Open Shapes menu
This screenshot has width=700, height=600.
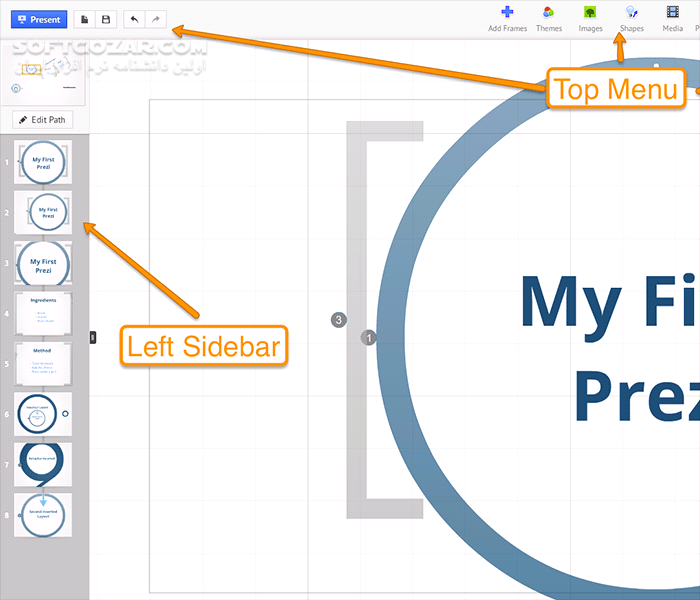pos(632,20)
